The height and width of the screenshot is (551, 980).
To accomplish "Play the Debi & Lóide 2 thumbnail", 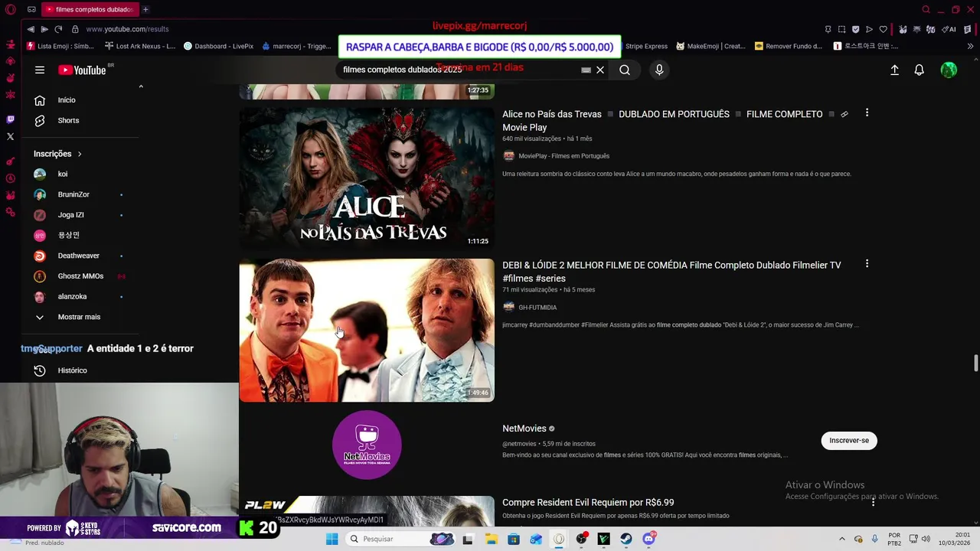I will tap(367, 330).
